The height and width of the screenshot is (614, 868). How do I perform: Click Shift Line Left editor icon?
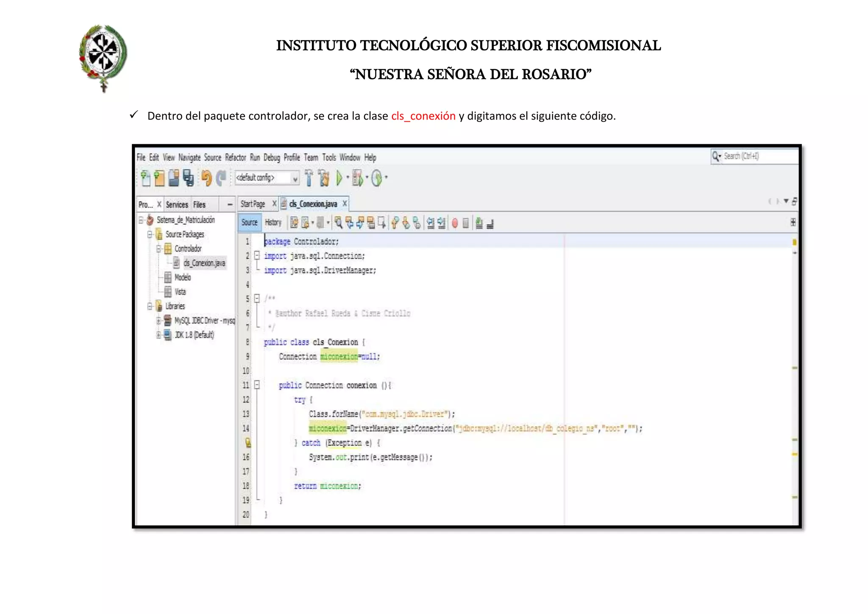point(431,223)
